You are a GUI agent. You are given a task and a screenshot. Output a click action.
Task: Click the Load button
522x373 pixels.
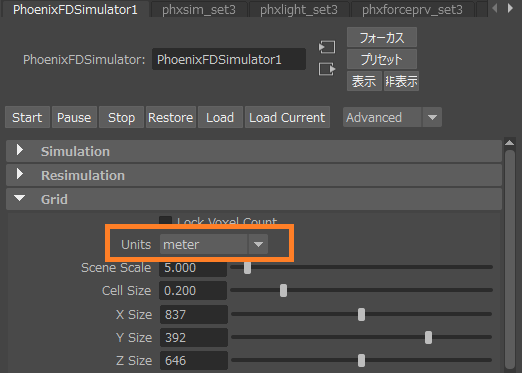(220, 117)
